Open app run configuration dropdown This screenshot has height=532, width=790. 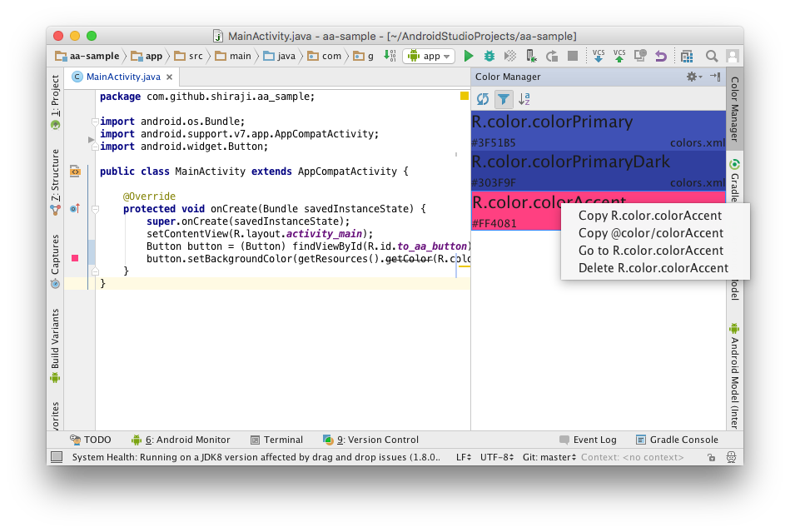point(429,56)
